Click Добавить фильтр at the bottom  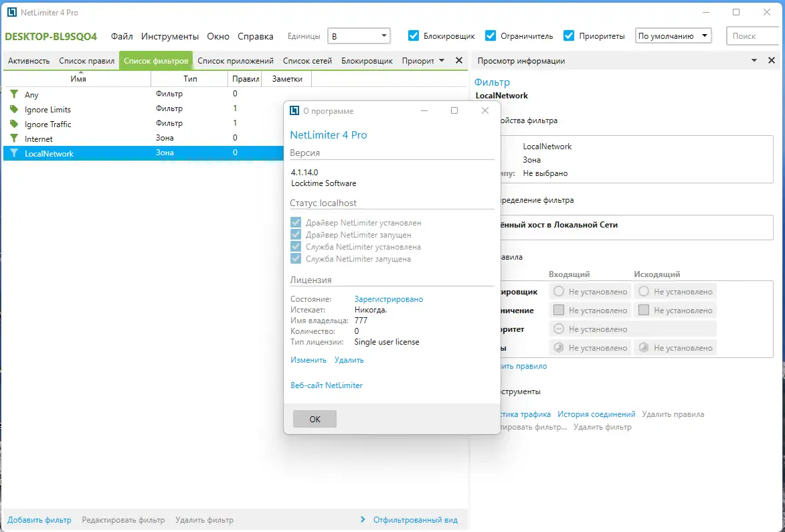click(39, 519)
